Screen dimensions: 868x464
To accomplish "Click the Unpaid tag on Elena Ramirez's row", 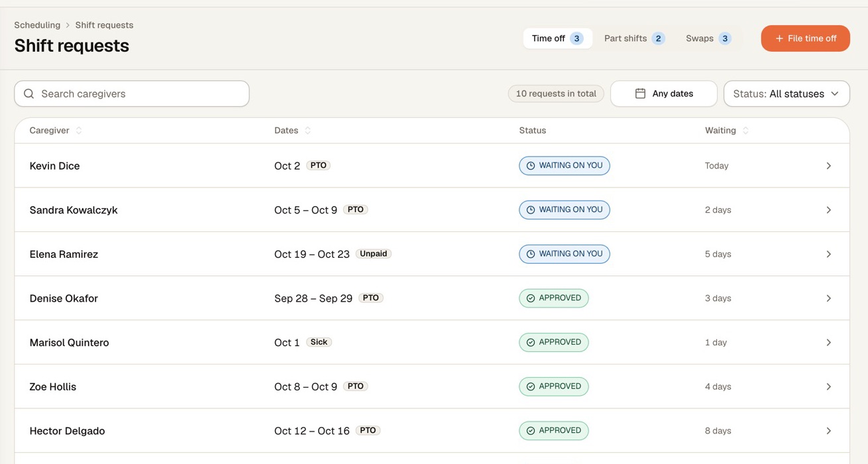I will pos(374,254).
